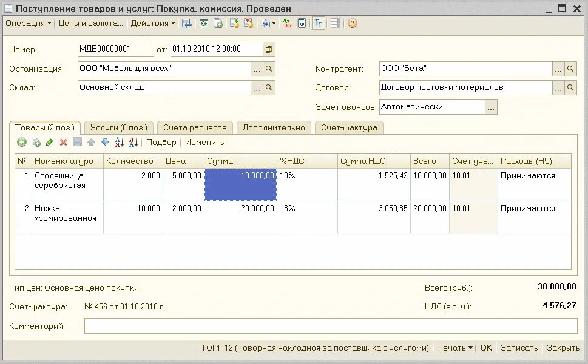Edit the current row with the pencil icon
The height and width of the screenshot is (364, 588).
pyautogui.click(x=50, y=142)
